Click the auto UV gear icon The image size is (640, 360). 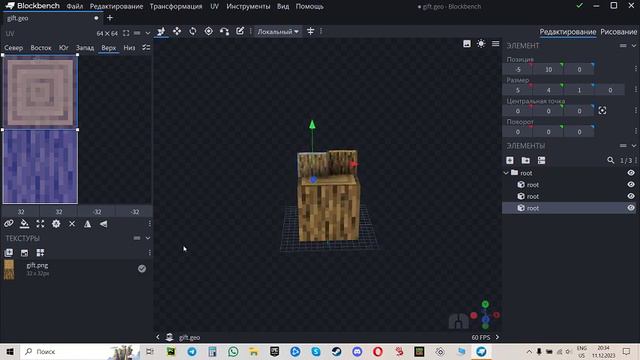pyautogui.click(x=56, y=224)
